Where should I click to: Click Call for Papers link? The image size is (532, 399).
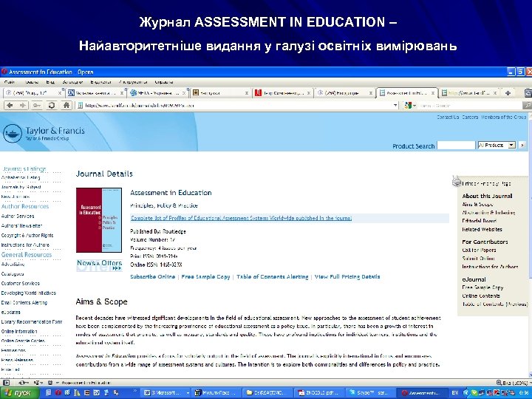click(479, 250)
